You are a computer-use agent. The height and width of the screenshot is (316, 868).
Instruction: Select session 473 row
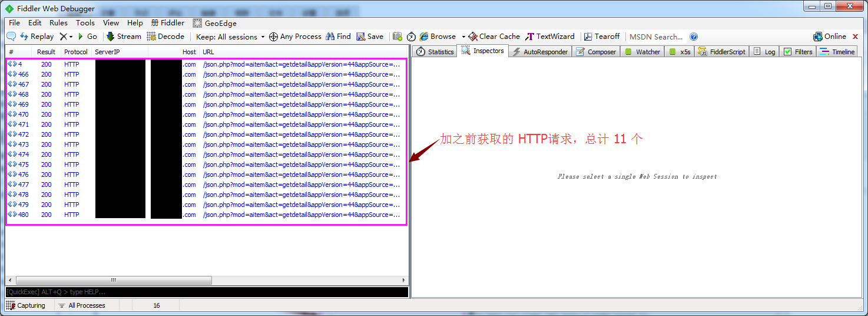(206, 144)
